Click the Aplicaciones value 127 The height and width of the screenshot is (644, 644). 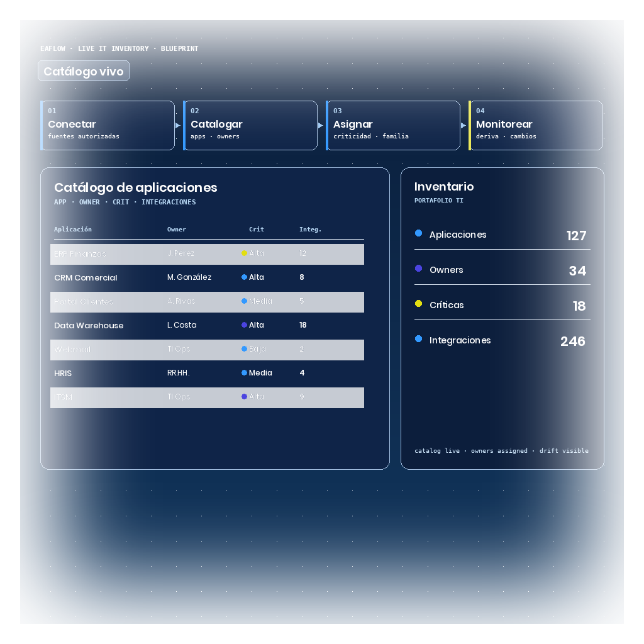577,236
